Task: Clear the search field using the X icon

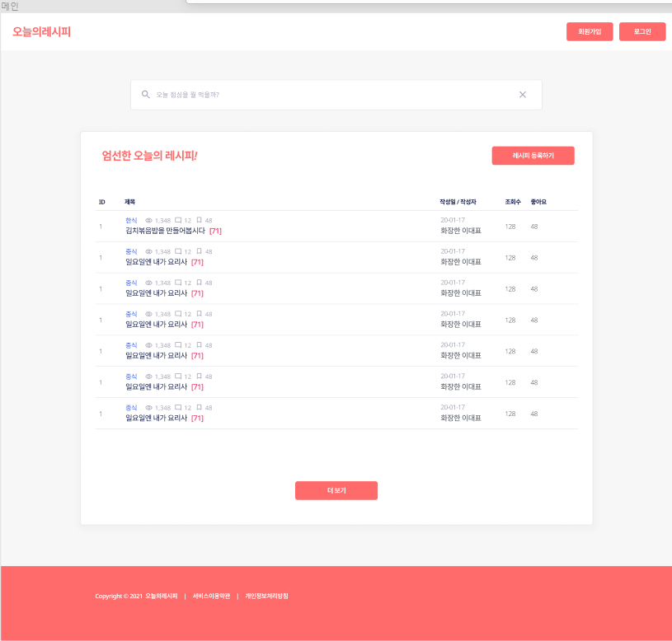Action: pyautogui.click(x=523, y=95)
